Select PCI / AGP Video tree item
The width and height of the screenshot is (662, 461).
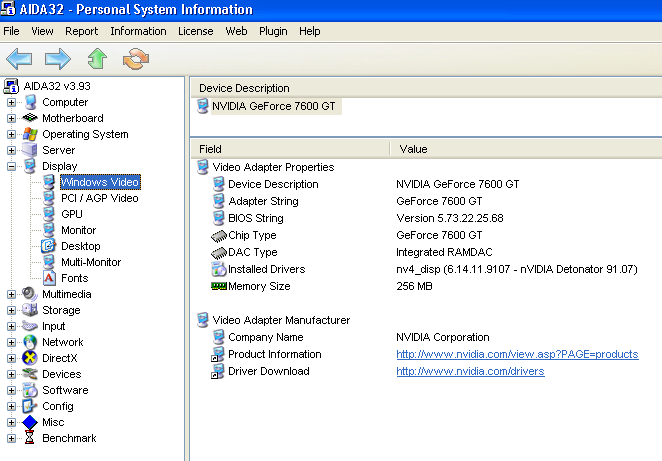pyautogui.click(x=99, y=198)
